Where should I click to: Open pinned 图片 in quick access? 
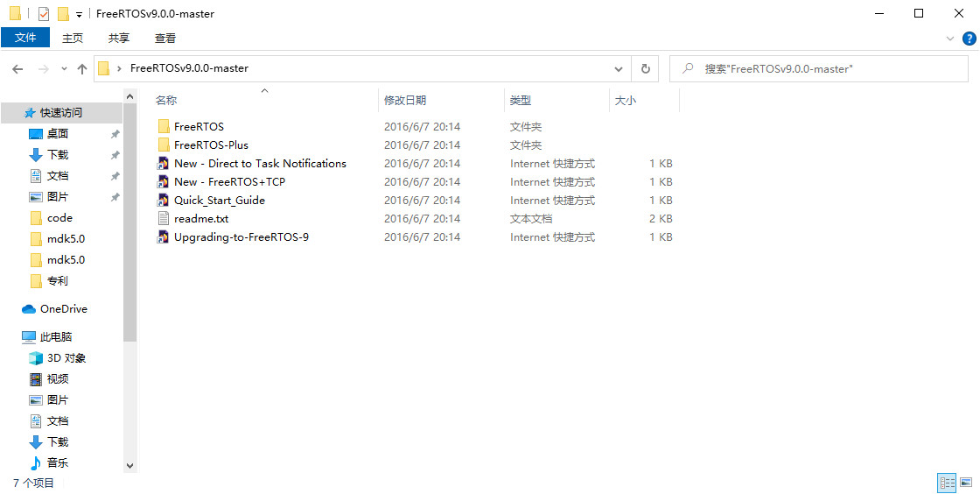(58, 197)
